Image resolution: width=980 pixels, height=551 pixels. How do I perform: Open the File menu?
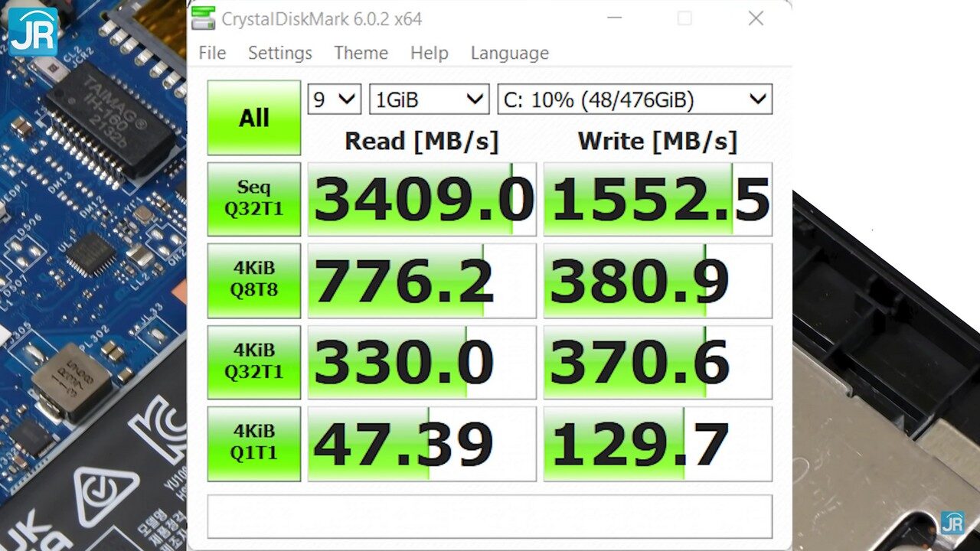(x=212, y=53)
